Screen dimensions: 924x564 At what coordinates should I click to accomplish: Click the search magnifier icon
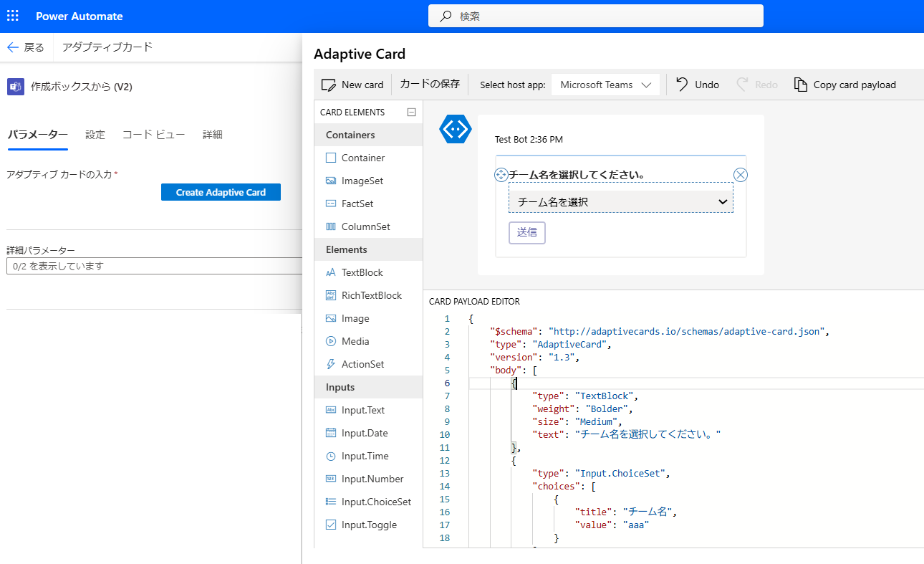click(x=446, y=16)
